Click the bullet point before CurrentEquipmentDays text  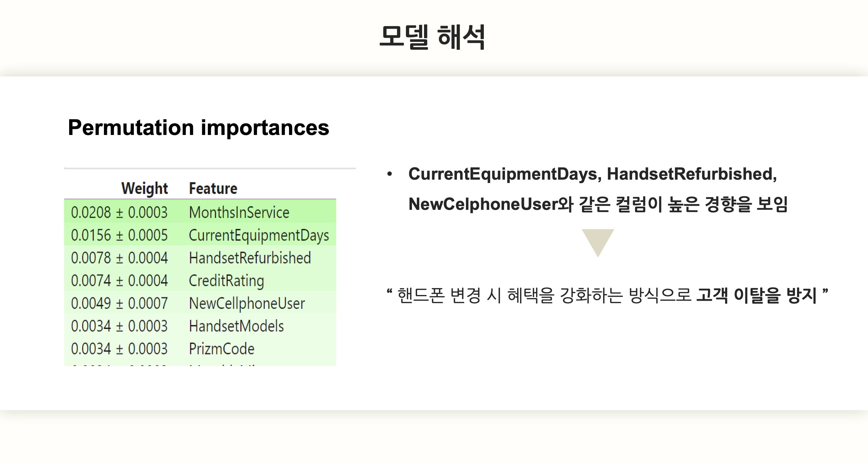pos(390,174)
